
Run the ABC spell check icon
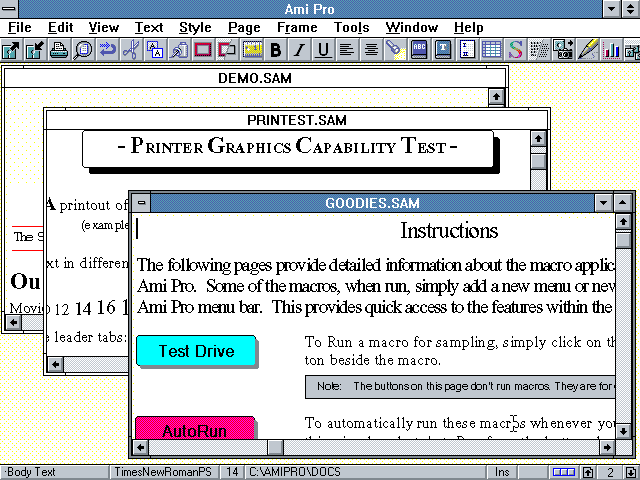420,49
